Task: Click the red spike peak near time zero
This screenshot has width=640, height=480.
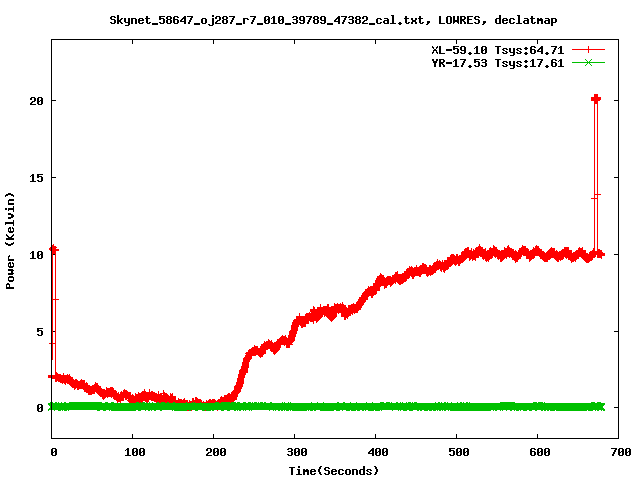Action: click(53, 249)
